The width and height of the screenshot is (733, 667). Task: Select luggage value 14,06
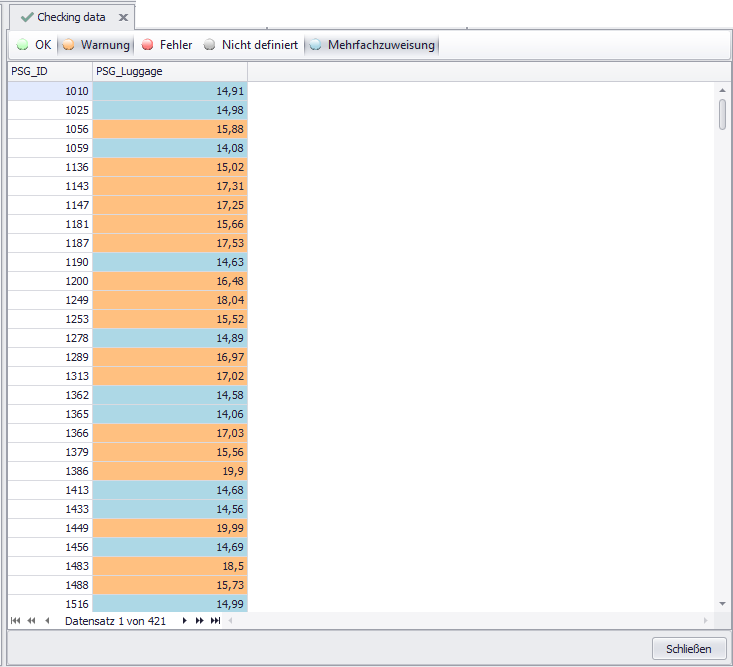(170, 414)
